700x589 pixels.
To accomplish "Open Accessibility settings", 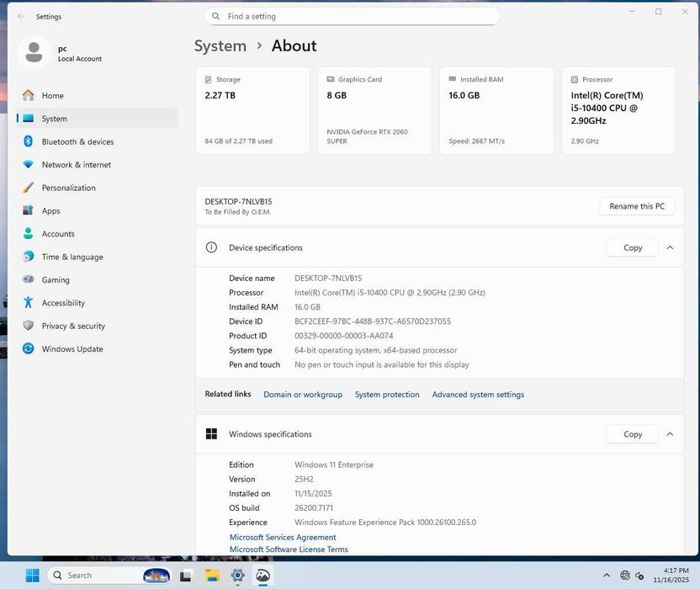I will (x=97, y=303).
